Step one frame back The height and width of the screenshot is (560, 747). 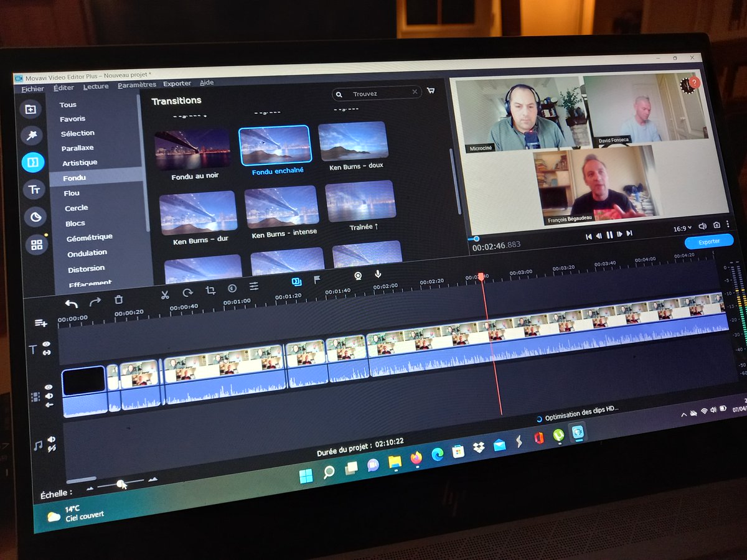coord(599,236)
